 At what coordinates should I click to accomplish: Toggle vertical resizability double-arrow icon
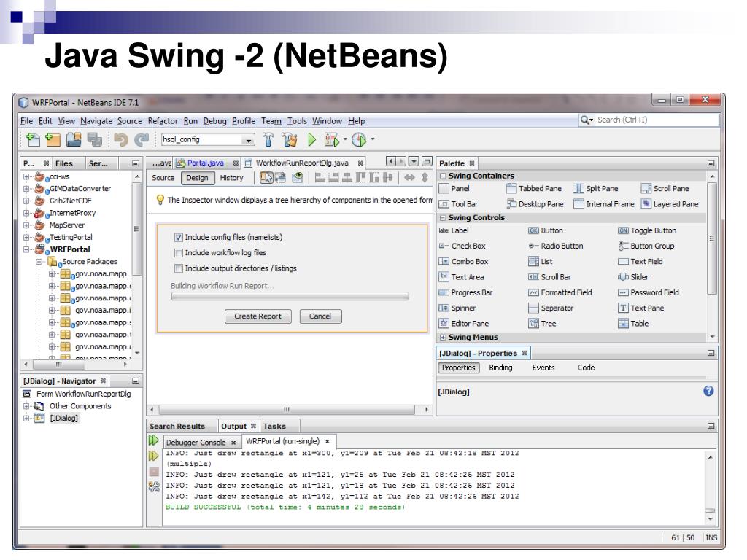[x=425, y=178]
